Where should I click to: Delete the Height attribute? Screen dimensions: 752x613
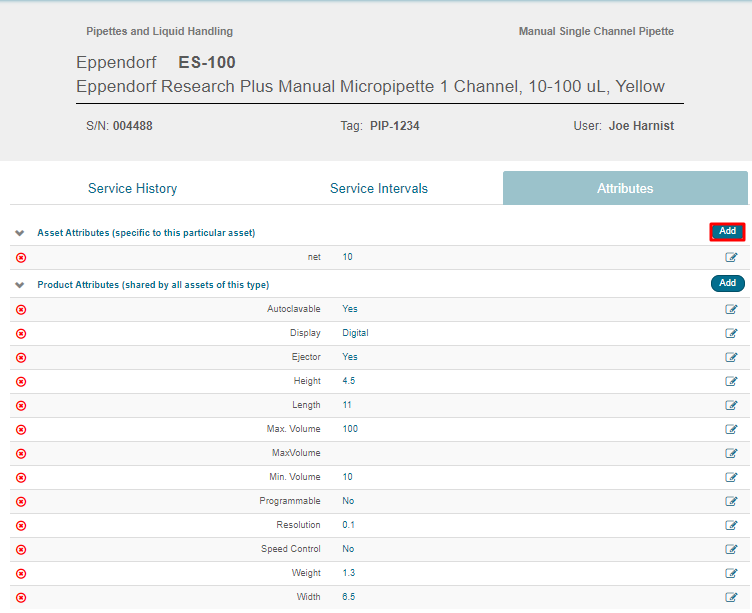coord(21,381)
